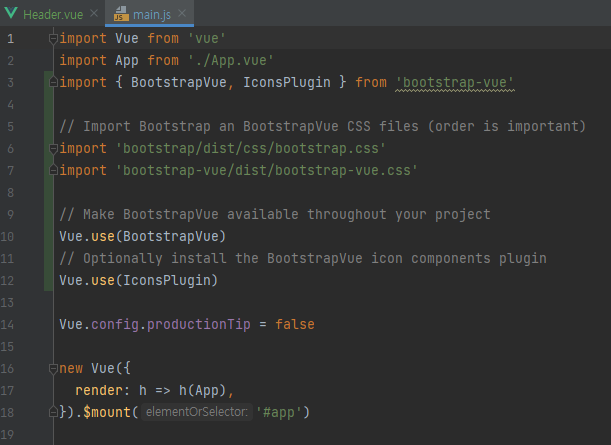Click line number 1 in the gutter

tap(11, 39)
